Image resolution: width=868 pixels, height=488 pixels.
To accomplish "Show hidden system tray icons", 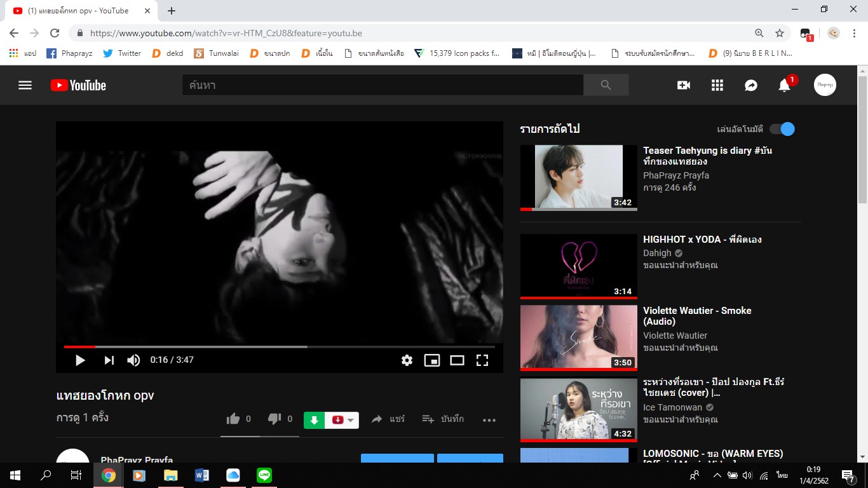I will click(717, 475).
